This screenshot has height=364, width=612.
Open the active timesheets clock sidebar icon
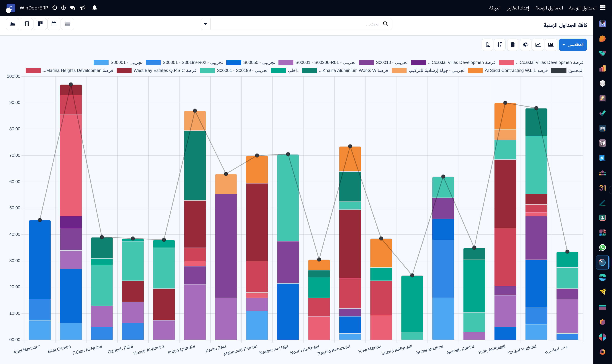click(x=602, y=262)
